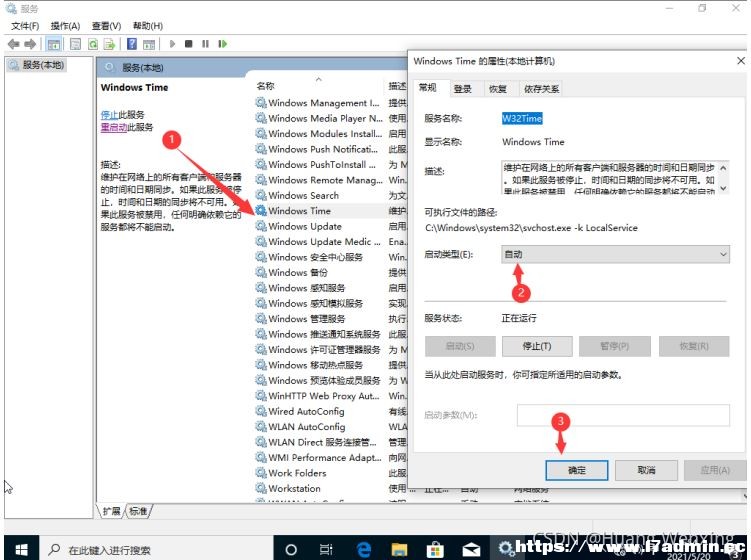
Task: Switch to the 标准 view tab
Action: 138,511
